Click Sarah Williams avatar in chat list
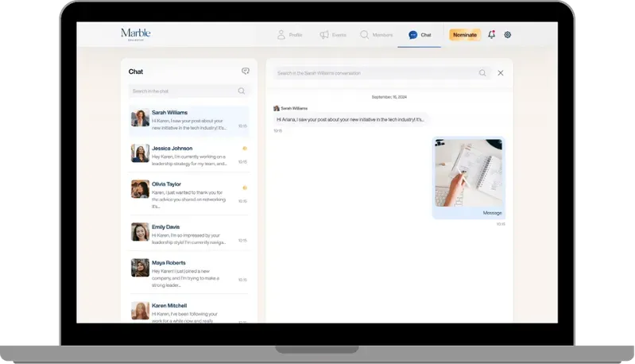The width and height of the screenshot is (635, 364). [x=140, y=118]
